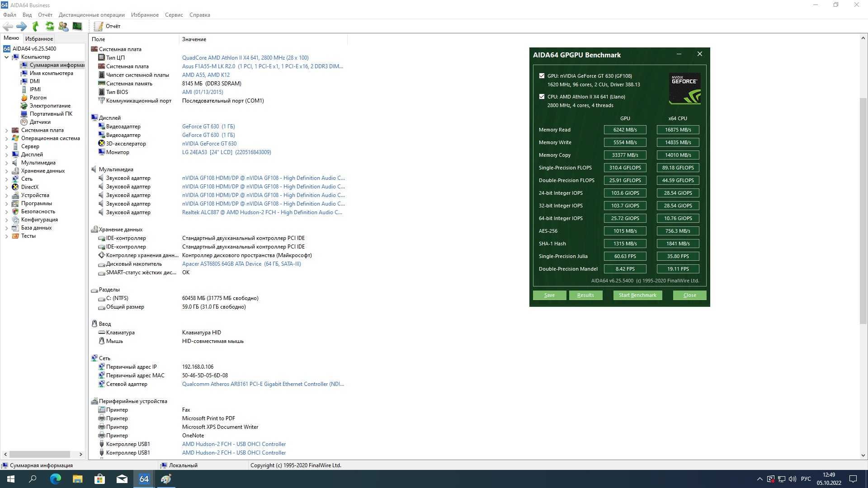The width and height of the screenshot is (868, 488).
Task: Open the Apacer AST680S 64GB link
Action: click(241, 264)
